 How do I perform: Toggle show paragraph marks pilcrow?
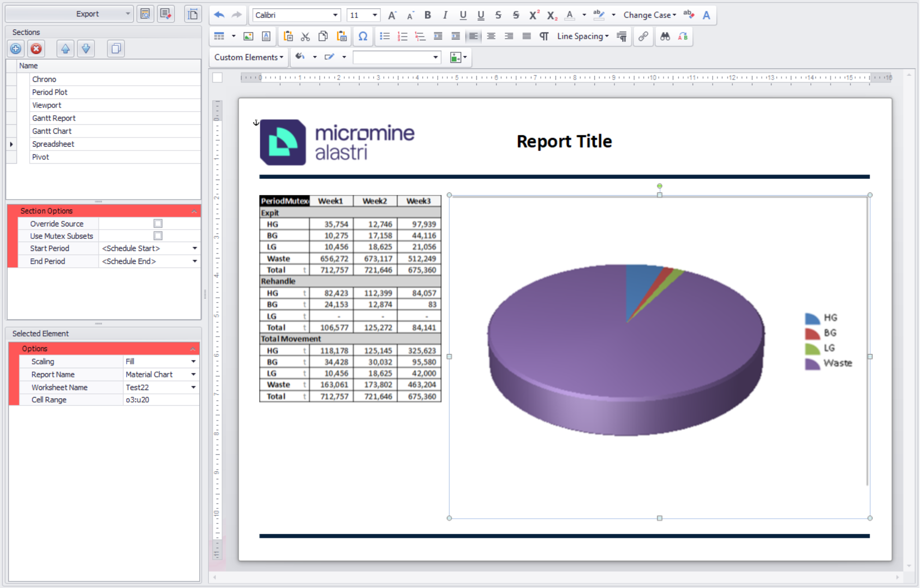click(x=543, y=36)
